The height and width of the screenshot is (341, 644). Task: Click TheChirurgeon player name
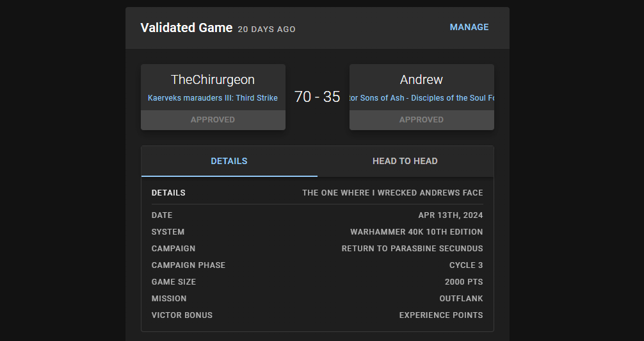click(213, 80)
